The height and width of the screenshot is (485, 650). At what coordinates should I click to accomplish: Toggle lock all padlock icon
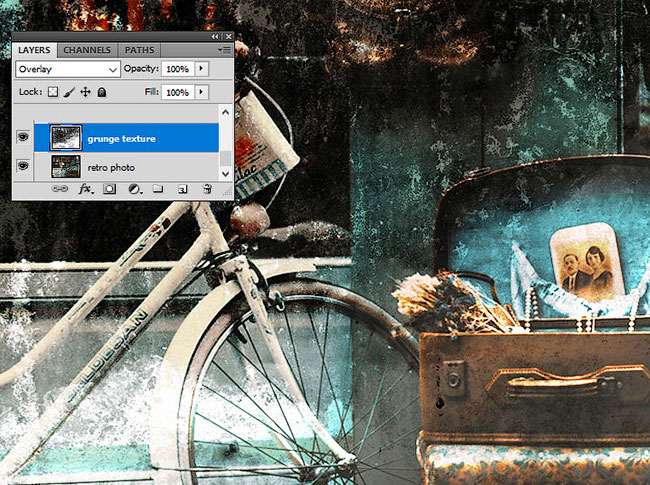point(102,92)
